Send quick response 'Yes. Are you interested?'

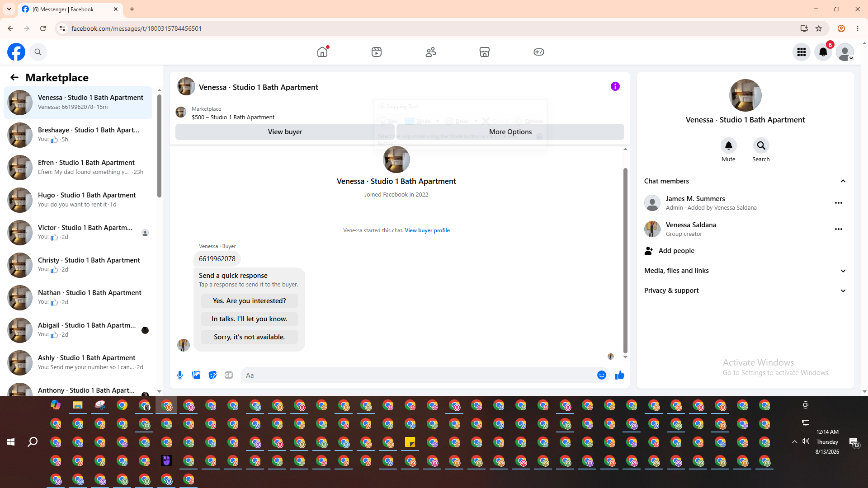click(250, 301)
